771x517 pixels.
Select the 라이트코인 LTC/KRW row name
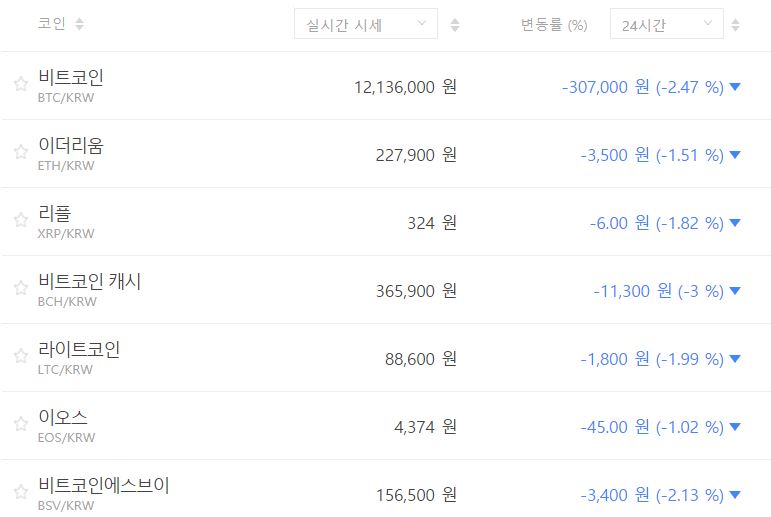79,350
